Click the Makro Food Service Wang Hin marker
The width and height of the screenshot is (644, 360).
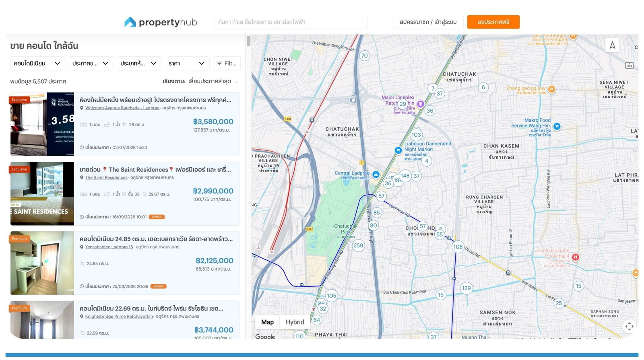pyautogui.click(x=557, y=126)
